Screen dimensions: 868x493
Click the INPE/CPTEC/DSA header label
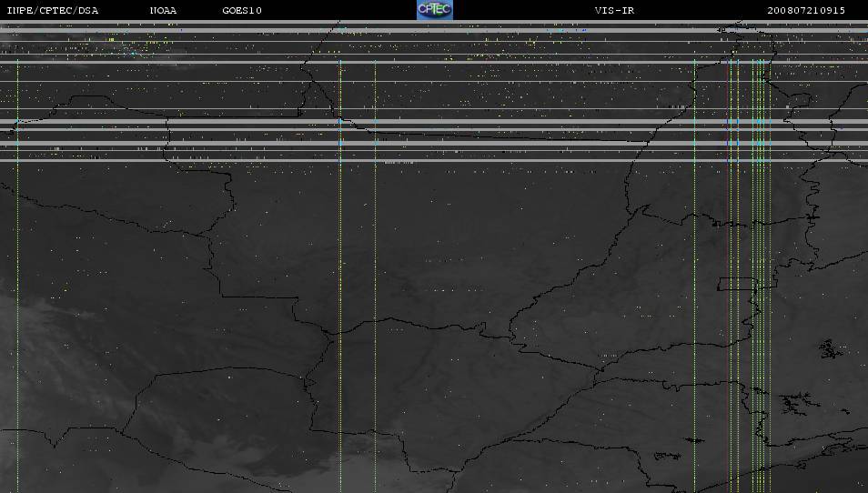tap(53, 11)
